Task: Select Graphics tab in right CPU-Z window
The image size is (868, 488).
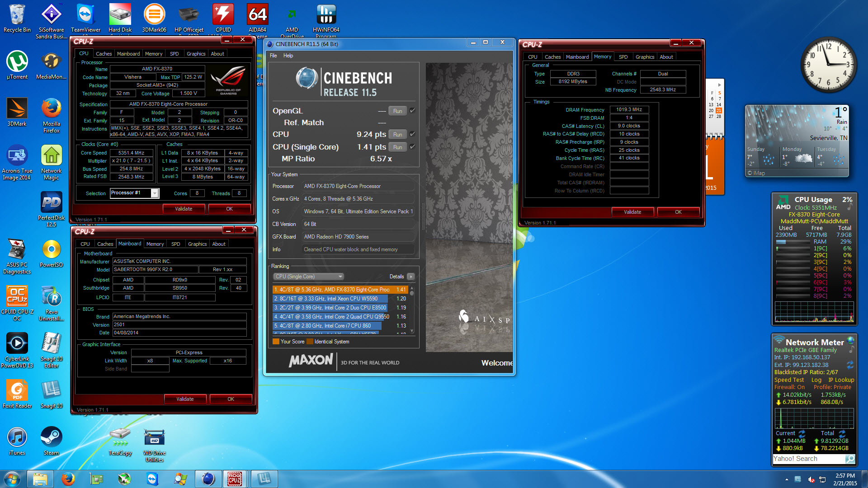Action: (645, 57)
